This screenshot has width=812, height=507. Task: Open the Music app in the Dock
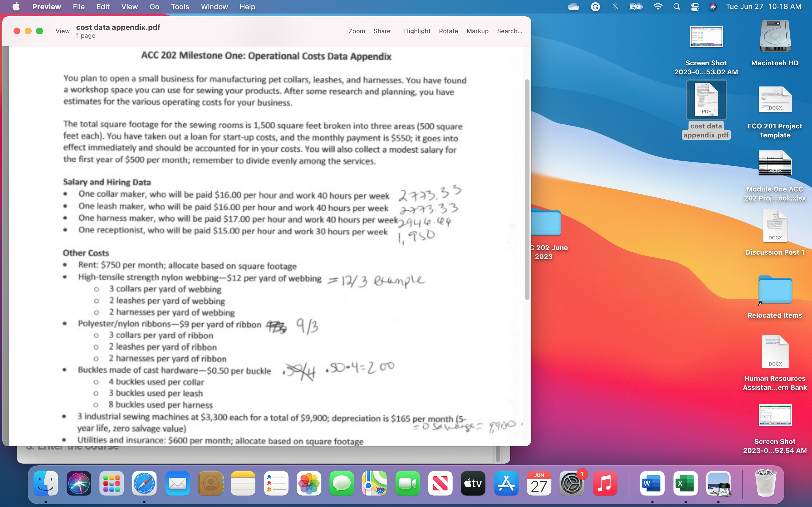pyautogui.click(x=605, y=483)
